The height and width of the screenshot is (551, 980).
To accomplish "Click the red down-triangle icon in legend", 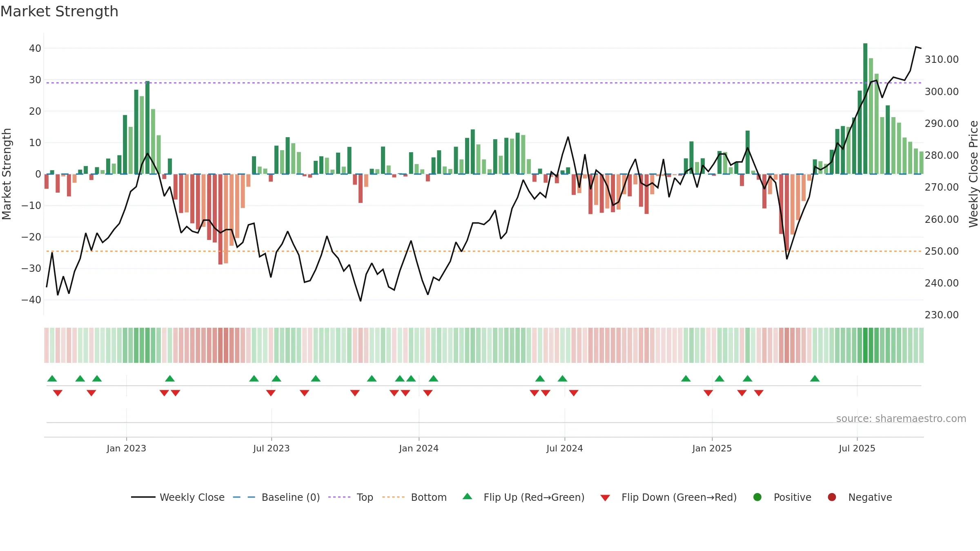I will point(605,498).
